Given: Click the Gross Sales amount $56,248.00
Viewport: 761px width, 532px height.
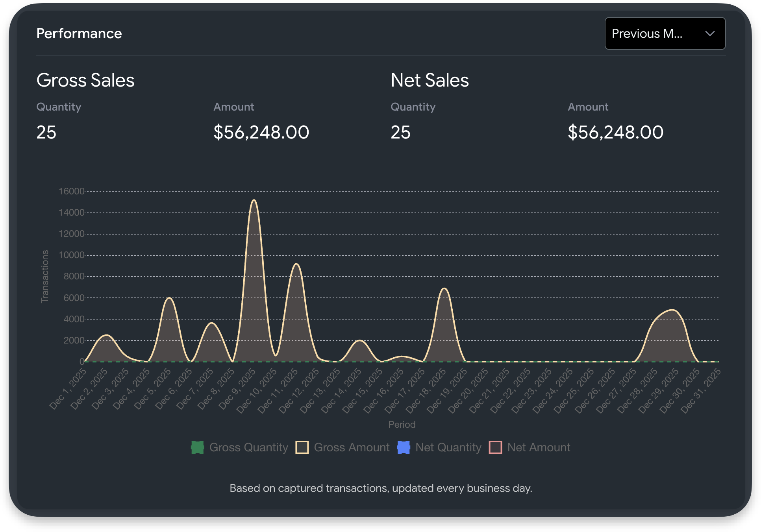Looking at the screenshot, I should [x=262, y=132].
